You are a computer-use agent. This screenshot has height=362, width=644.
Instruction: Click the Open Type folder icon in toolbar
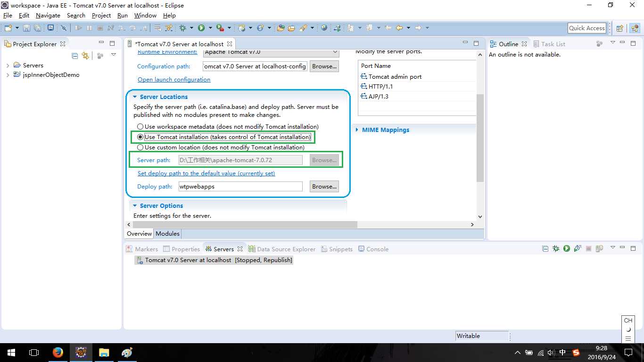(281, 28)
